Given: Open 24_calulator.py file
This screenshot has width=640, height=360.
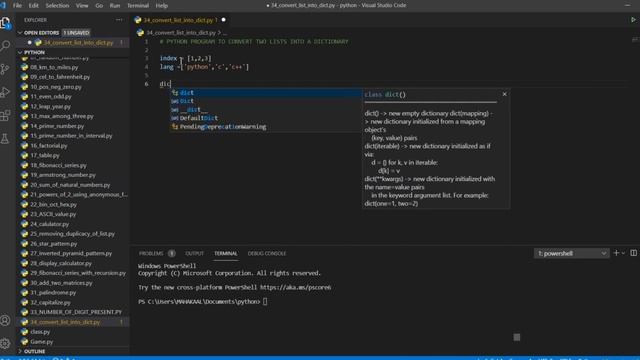Looking at the screenshot, I should 49,224.
